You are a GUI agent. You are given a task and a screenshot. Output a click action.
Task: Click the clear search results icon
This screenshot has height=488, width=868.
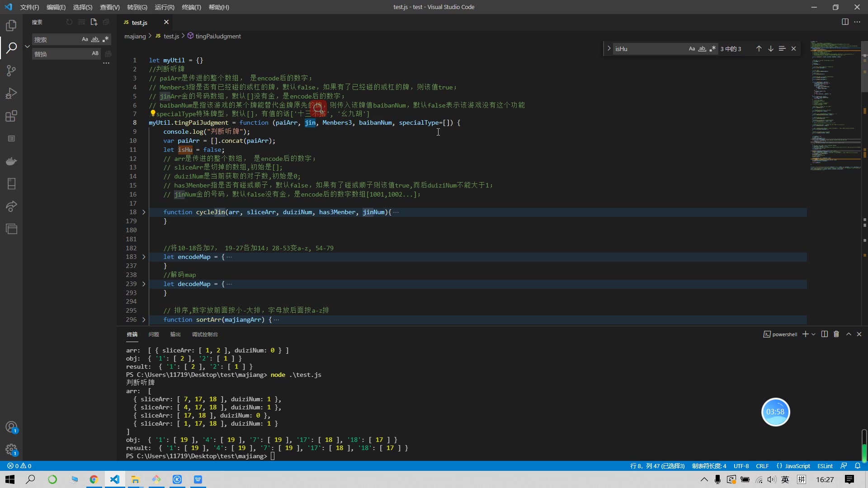[x=81, y=22]
